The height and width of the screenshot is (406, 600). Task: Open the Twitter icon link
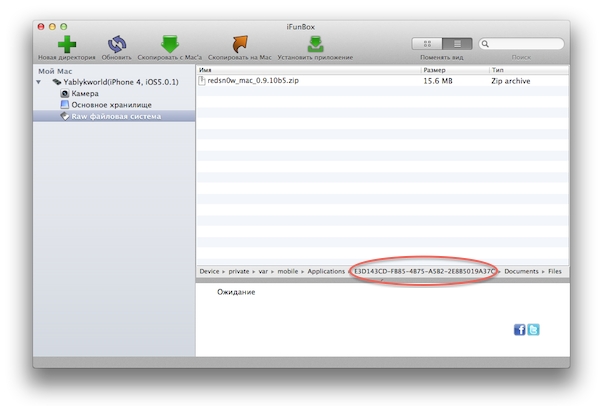(x=533, y=329)
